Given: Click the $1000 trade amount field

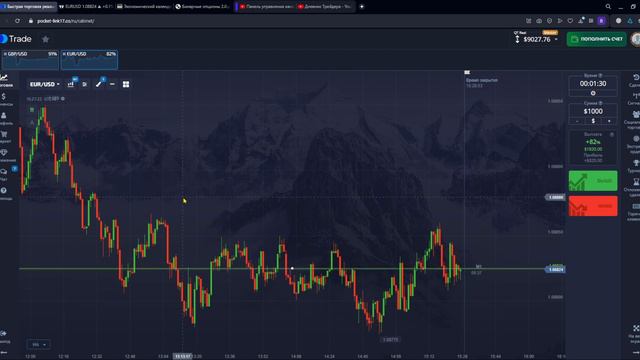Looking at the screenshot, I should (593, 111).
